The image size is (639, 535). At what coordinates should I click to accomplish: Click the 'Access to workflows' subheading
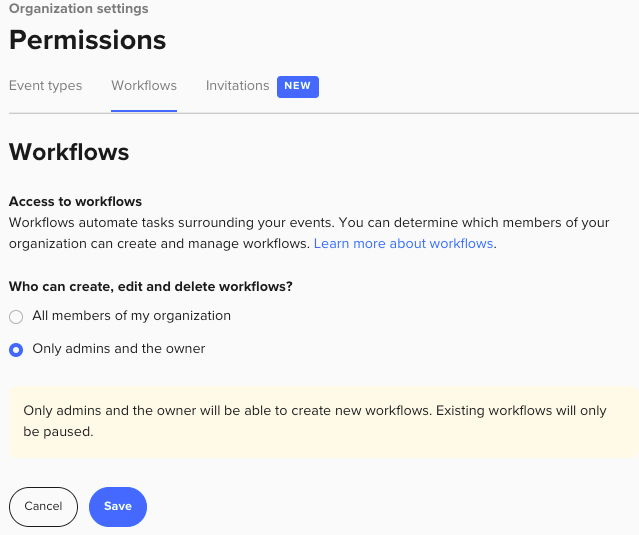(x=75, y=202)
